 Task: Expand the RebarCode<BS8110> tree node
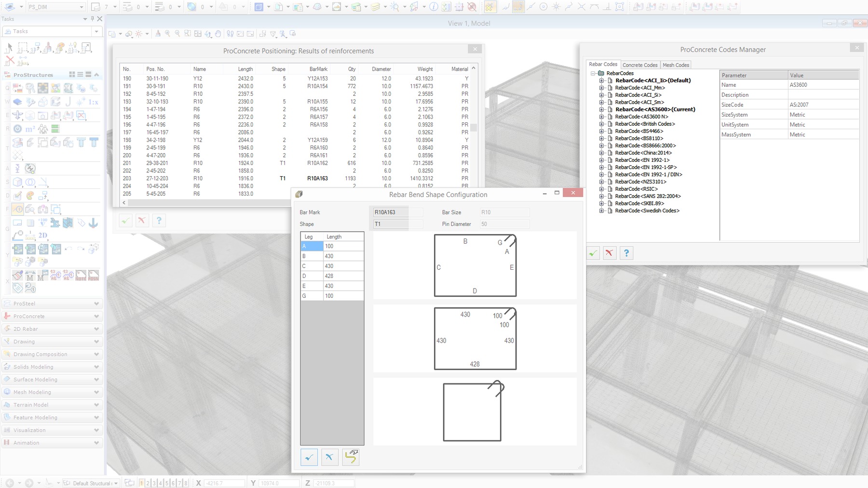pyautogui.click(x=601, y=138)
